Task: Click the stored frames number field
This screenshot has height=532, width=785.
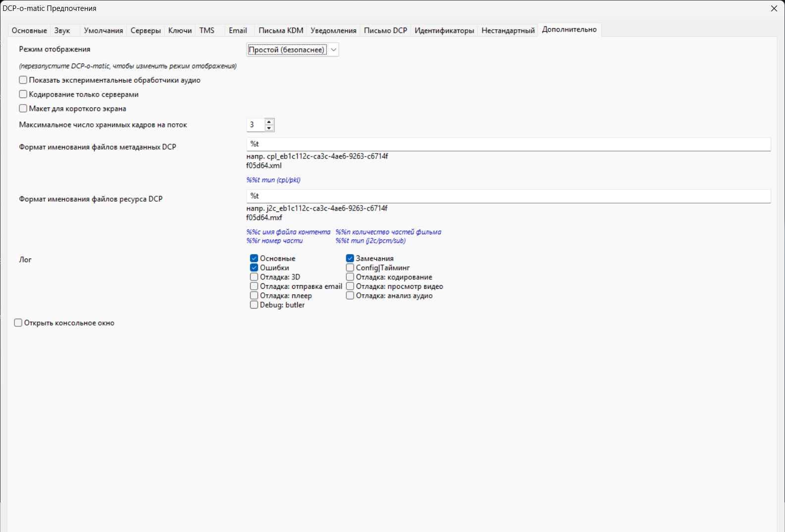Action: point(256,125)
